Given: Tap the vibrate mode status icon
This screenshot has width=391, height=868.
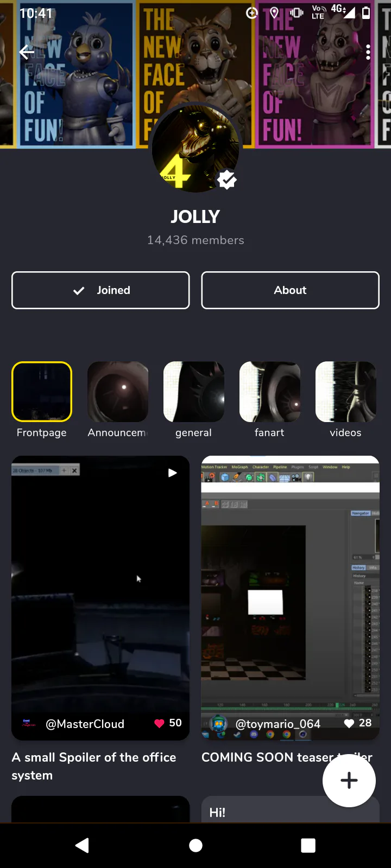Looking at the screenshot, I should click(297, 12).
